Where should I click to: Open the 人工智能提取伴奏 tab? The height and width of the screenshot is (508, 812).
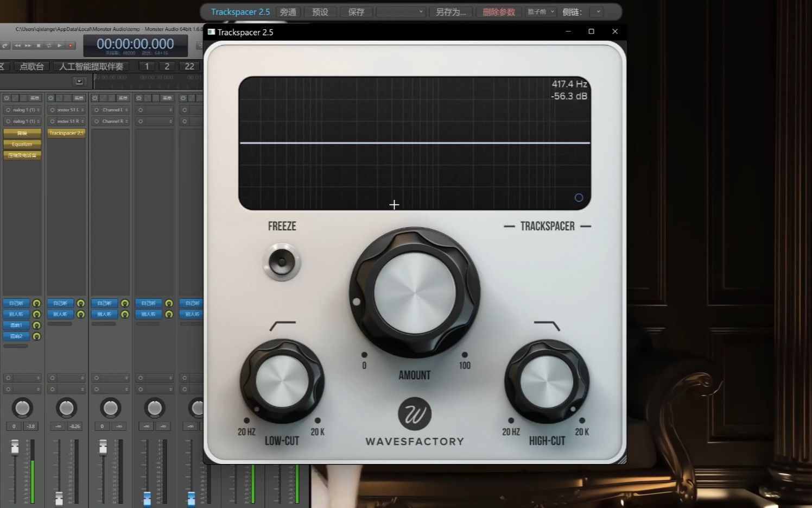(x=91, y=66)
